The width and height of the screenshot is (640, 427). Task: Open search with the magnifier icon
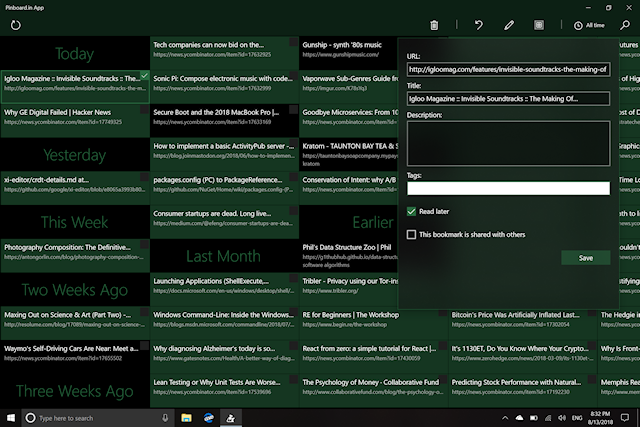pos(625,25)
